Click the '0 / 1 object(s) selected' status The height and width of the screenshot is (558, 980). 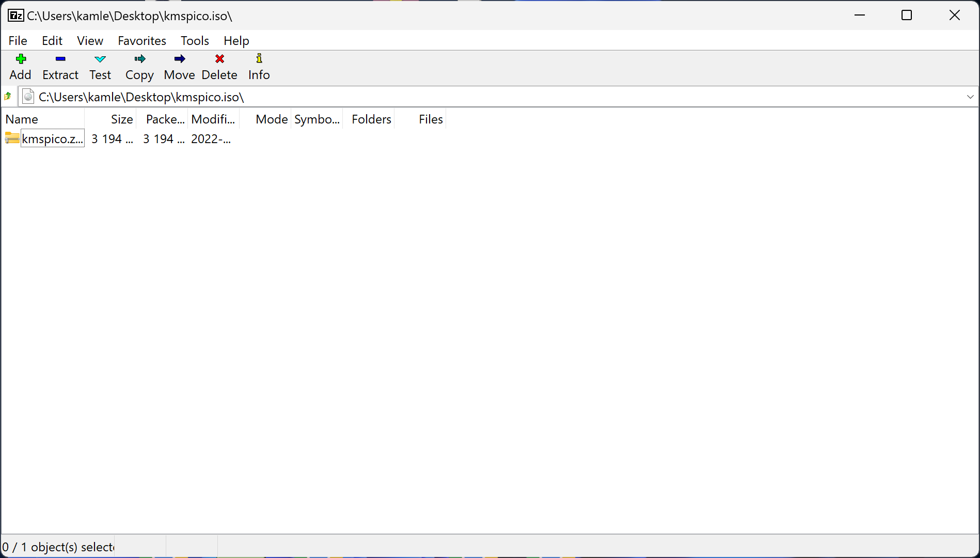(x=58, y=547)
